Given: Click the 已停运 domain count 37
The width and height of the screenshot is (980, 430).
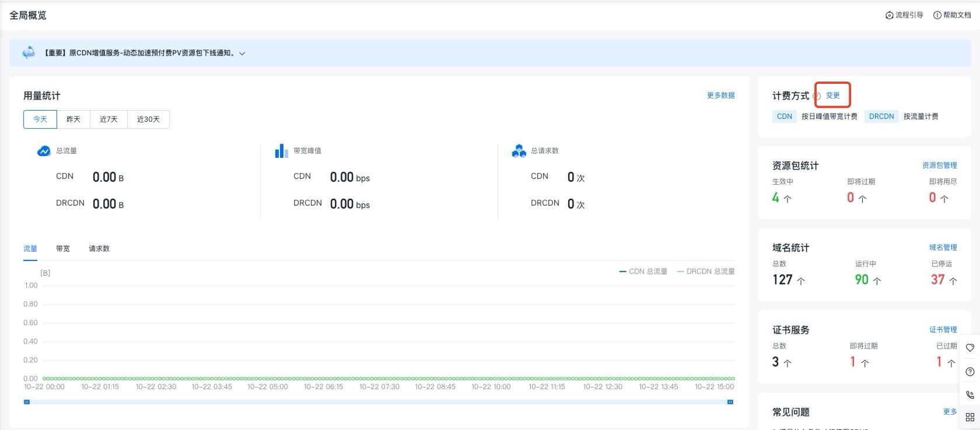Looking at the screenshot, I should pyautogui.click(x=937, y=280).
